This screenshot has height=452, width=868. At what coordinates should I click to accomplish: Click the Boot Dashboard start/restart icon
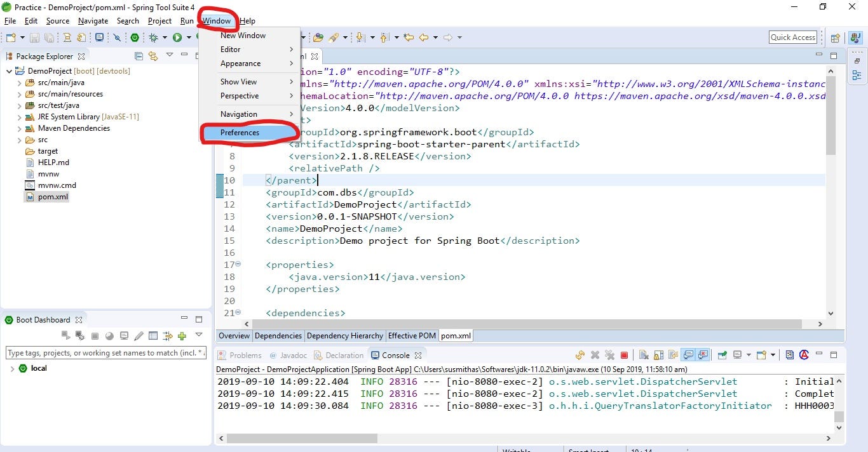[65, 336]
